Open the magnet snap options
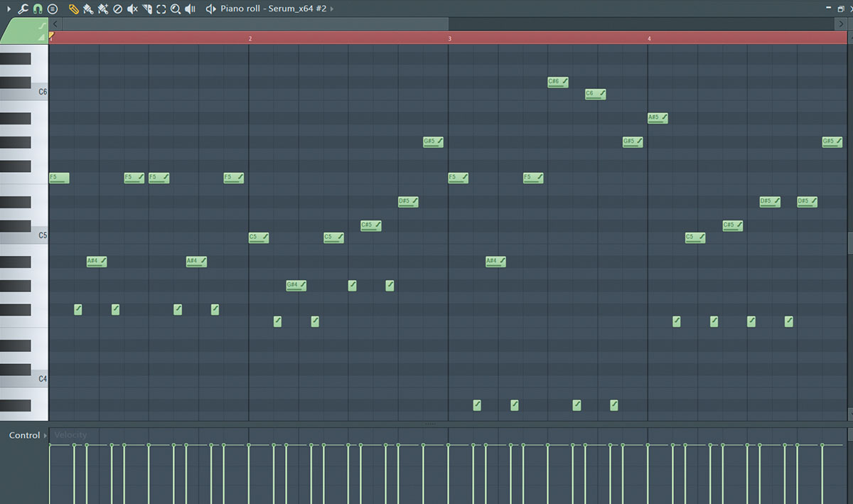The image size is (853, 504). pos(38,9)
